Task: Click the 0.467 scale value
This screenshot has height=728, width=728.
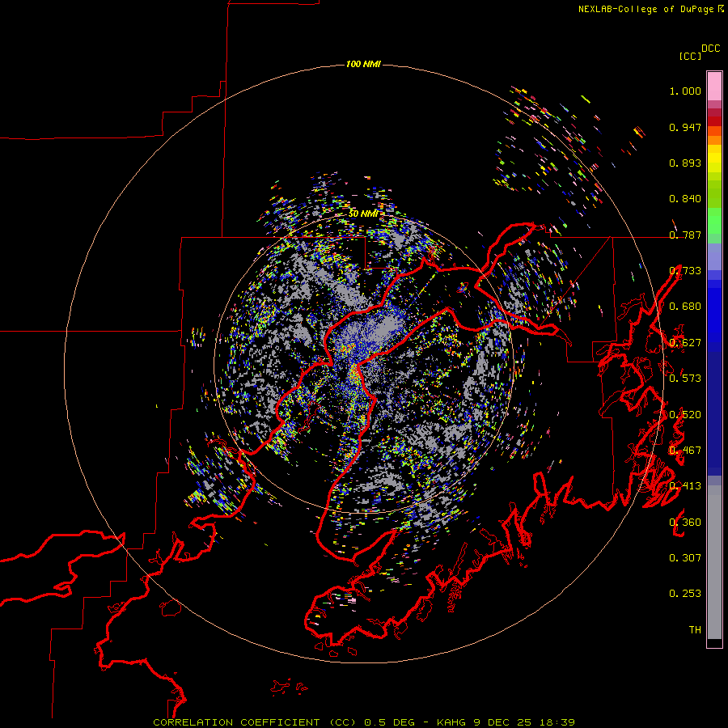Action: 685,451
